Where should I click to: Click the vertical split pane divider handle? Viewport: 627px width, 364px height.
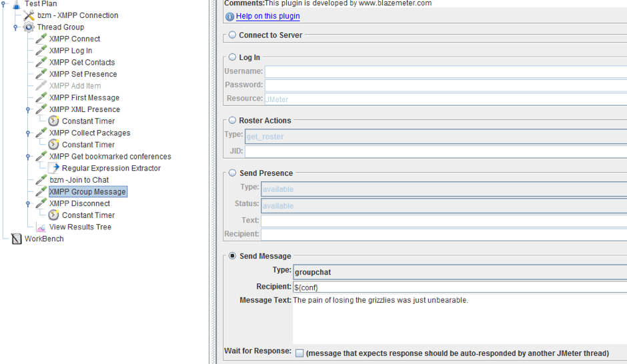click(213, 182)
